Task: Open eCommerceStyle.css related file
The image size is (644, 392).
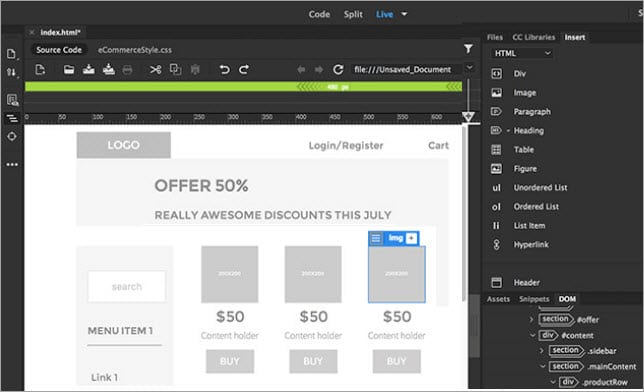Action: [x=135, y=50]
